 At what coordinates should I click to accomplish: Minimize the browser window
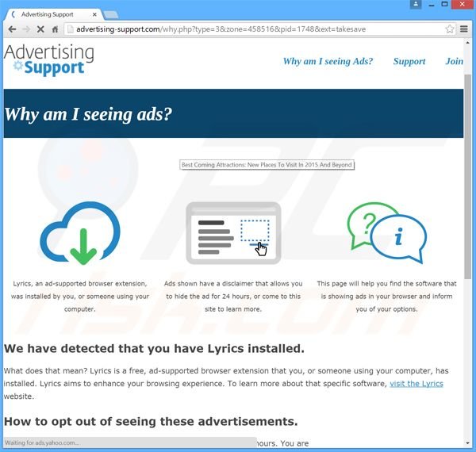pyautogui.click(x=432, y=4)
